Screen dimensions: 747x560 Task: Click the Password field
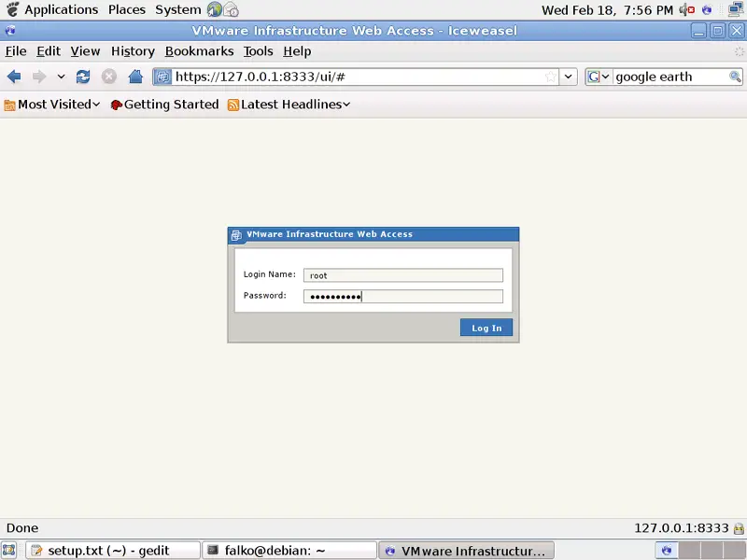(x=403, y=296)
